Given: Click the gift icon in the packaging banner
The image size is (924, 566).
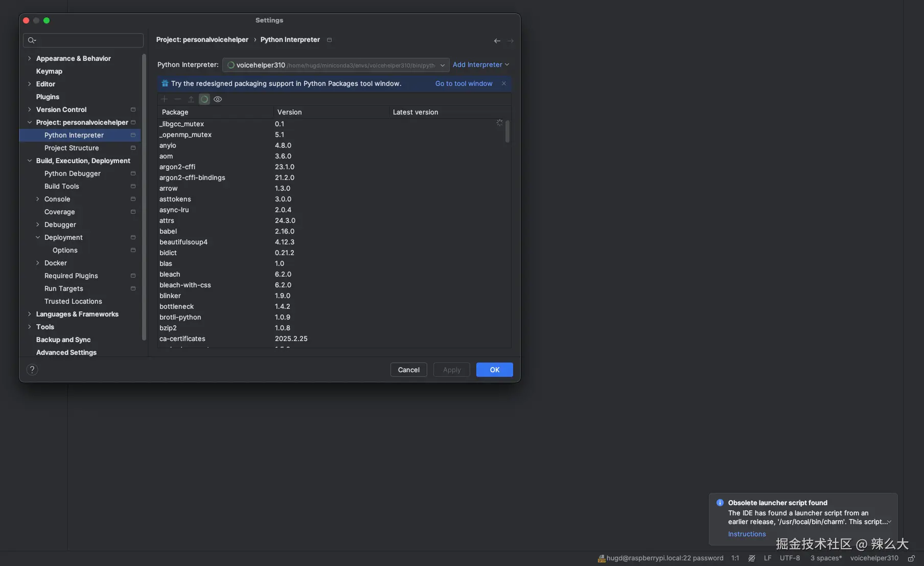Looking at the screenshot, I should (x=165, y=83).
